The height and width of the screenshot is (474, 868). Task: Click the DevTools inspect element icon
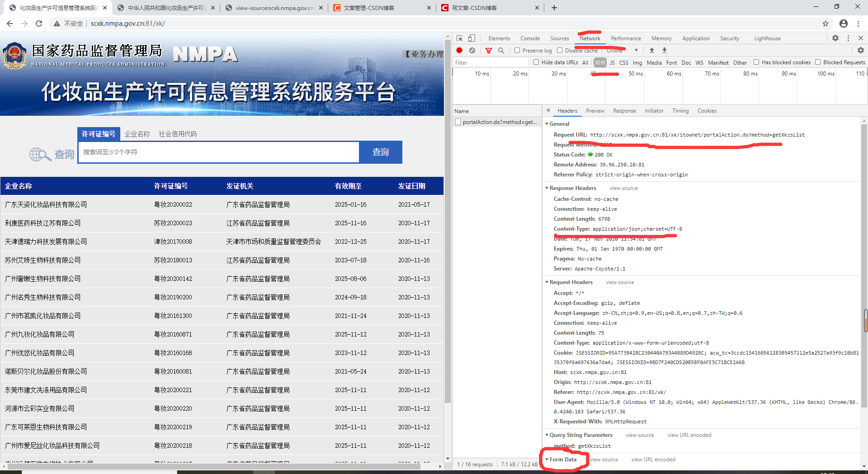(x=459, y=38)
